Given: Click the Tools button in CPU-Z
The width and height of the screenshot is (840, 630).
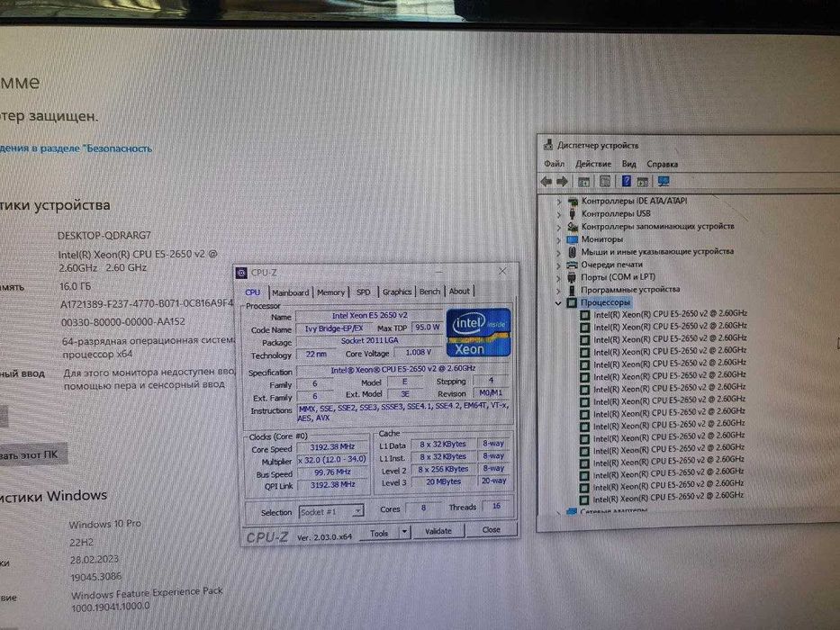Looking at the screenshot, I should (379, 533).
